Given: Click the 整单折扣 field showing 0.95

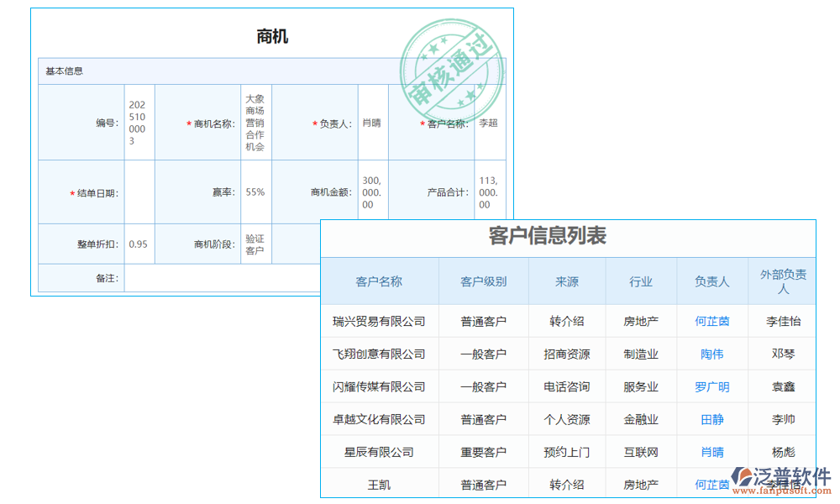Looking at the screenshot, I should (139, 244).
